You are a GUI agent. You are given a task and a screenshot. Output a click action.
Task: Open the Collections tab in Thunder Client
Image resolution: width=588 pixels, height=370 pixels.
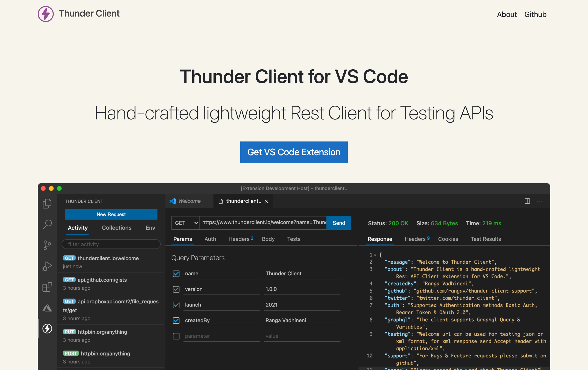[x=116, y=228]
